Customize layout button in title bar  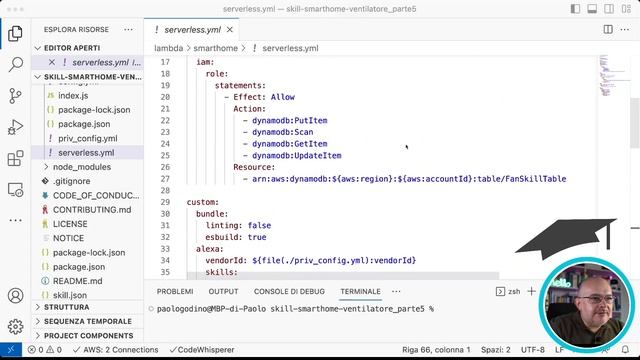(x=626, y=9)
